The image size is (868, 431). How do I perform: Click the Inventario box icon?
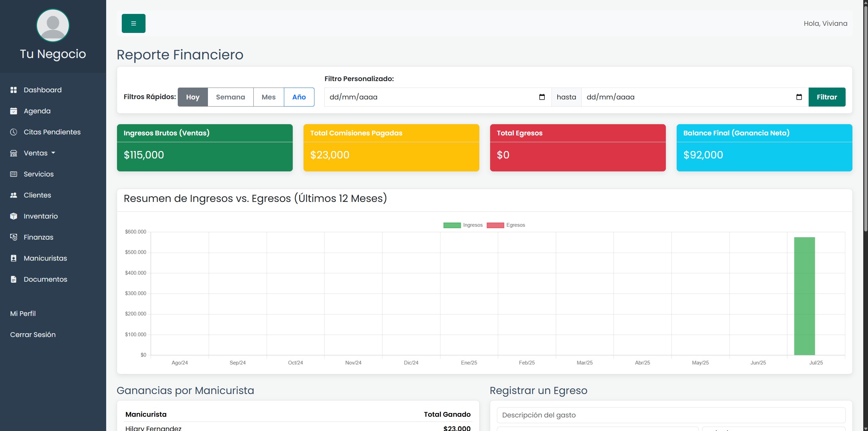(14, 216)
